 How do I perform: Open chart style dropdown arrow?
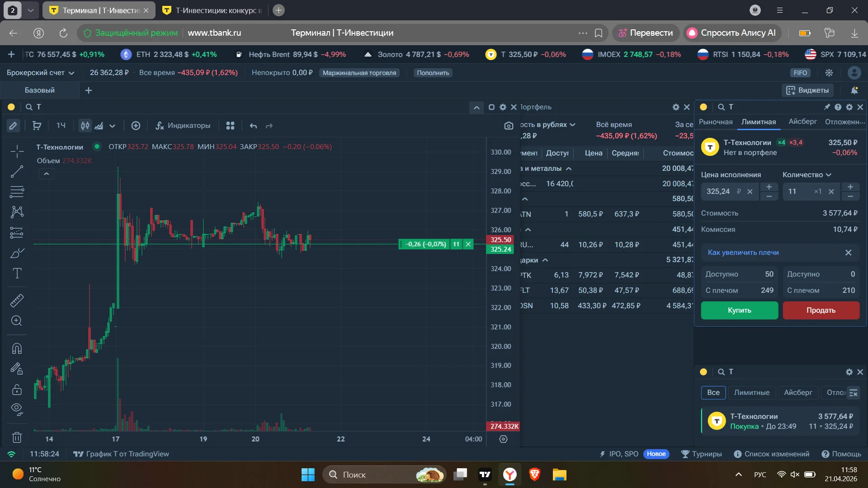112,126
